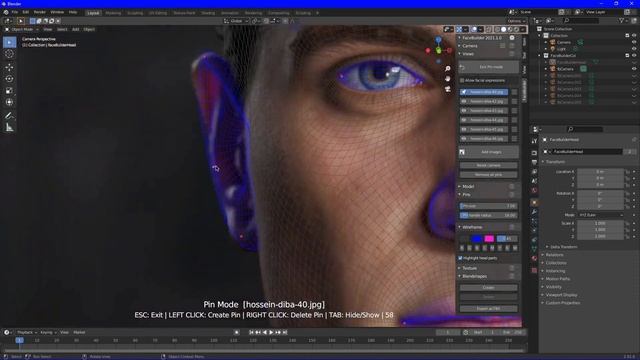Screen dimensions: 640x360
Task: Open the File menu
Action: 15,12
